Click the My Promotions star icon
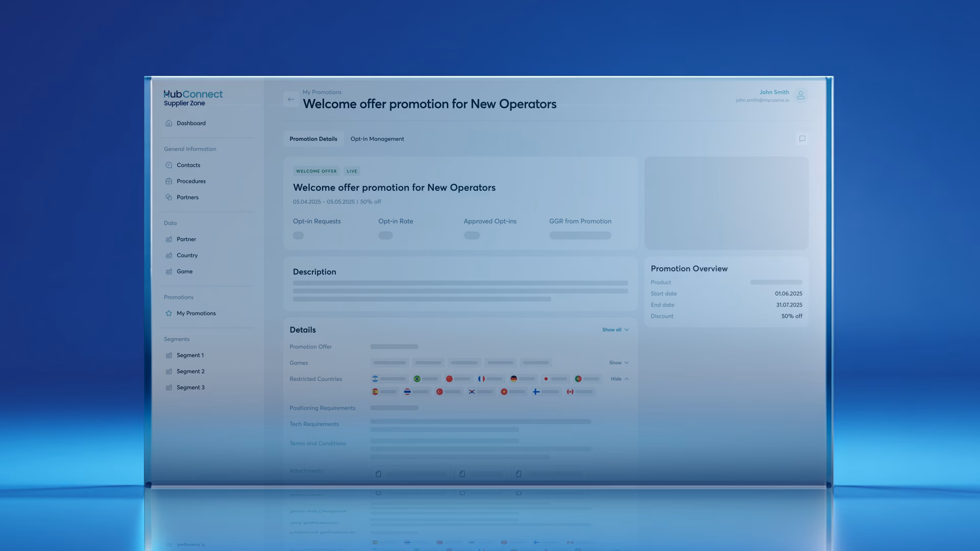Image resolution: width=980 pixels, height=551 pixels. (x=169, y=314)
